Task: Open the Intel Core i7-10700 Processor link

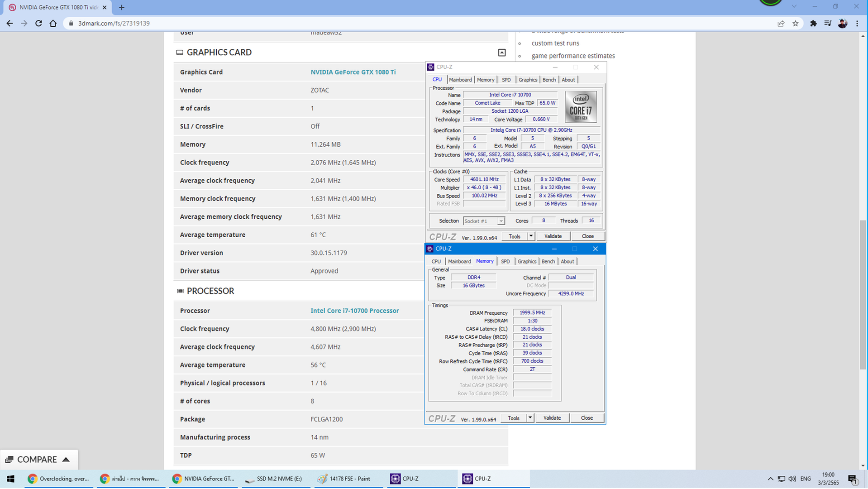Action: 355,311
